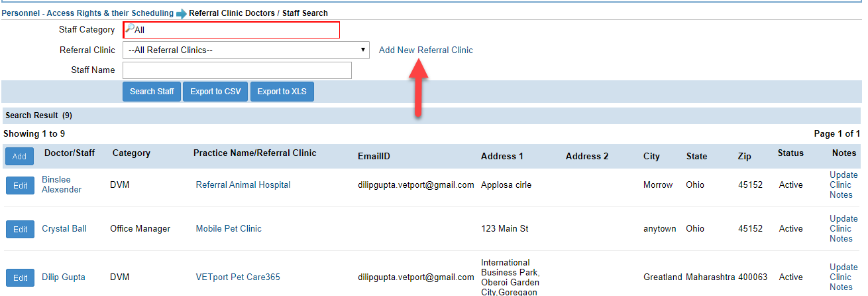868x296 pixels.
Task: Click the Add New Referral Clinic link
Action: 426,50
